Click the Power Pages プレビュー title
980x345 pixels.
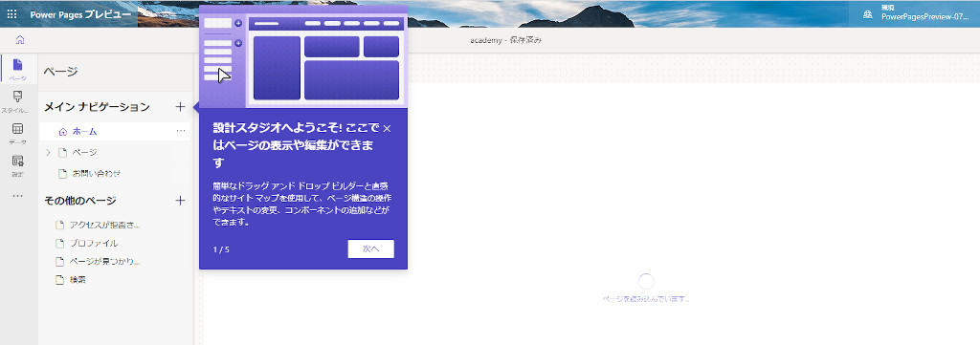(x=80, y=13)
